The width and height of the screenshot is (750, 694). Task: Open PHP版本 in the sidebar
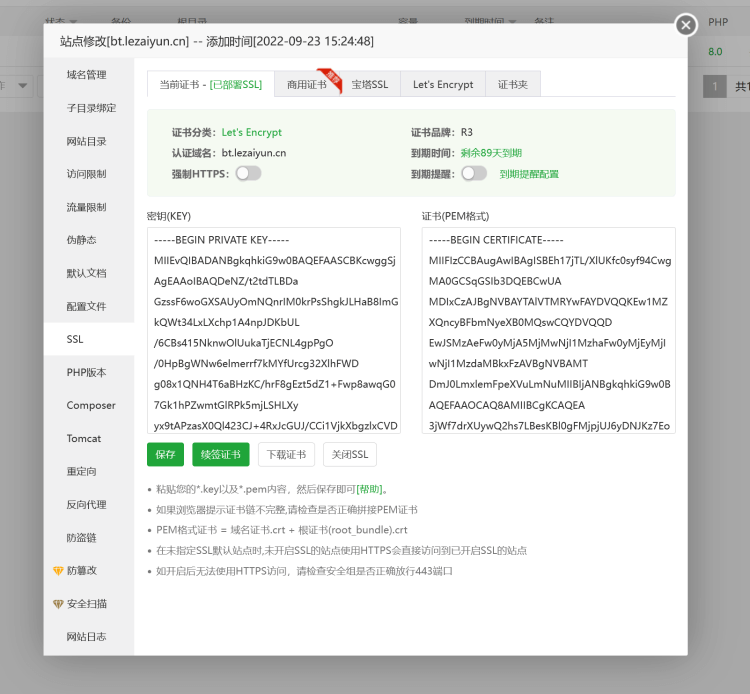tap(89, 372)
